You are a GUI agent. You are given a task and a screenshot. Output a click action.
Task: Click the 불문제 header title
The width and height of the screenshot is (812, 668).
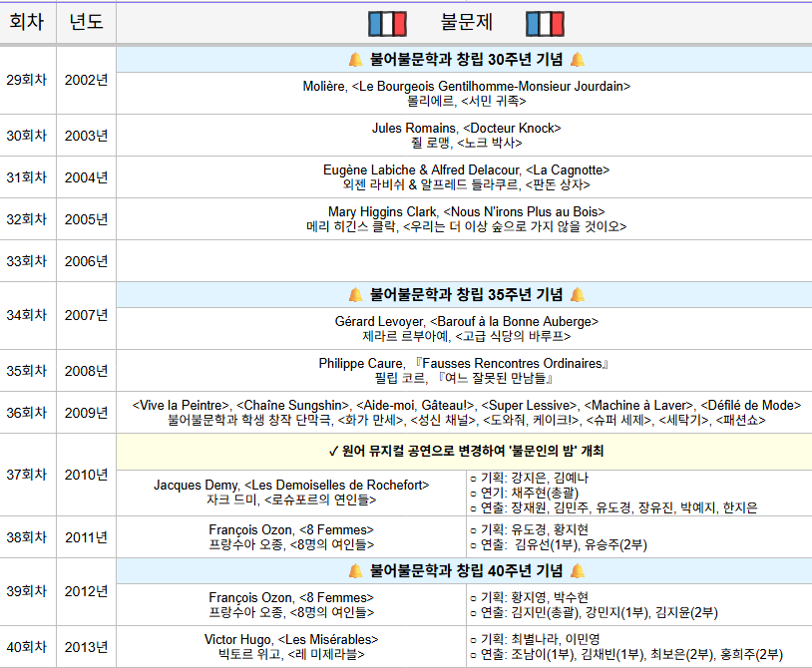[467, 23]
